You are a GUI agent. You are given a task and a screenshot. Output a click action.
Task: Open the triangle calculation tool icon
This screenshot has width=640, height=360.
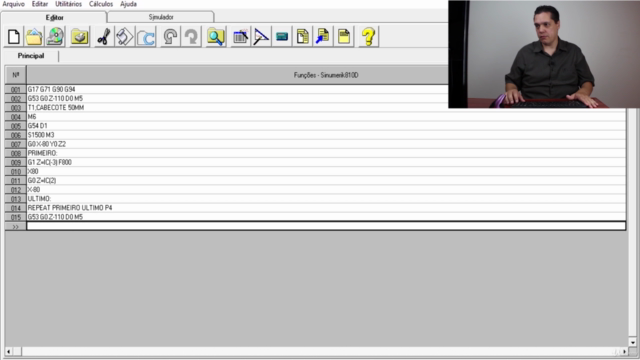click(x=261, y=37)
